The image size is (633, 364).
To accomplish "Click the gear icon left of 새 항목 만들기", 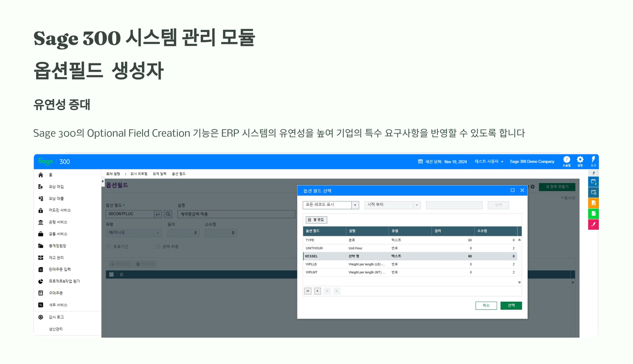I will point(533,187).
